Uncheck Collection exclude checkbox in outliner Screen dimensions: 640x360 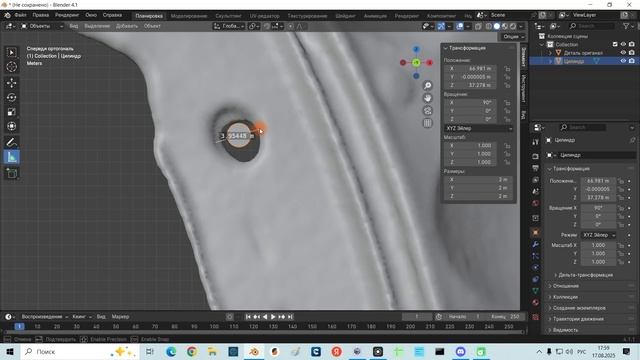615,44
